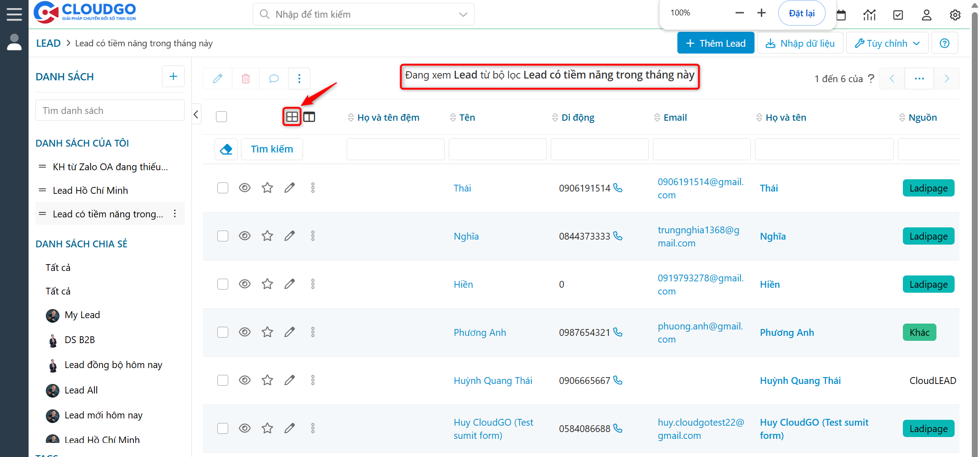Open the My Lead shared list
Screen dimensions: 980x457
(82, 315)
